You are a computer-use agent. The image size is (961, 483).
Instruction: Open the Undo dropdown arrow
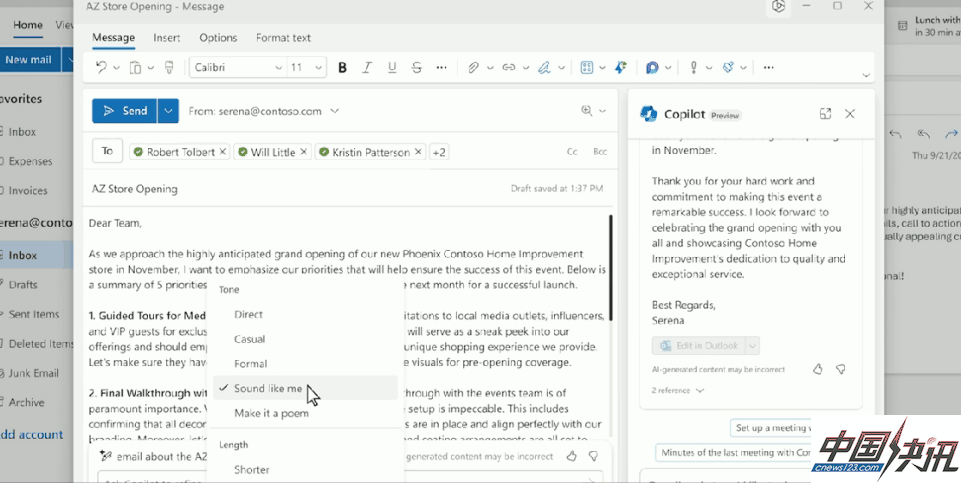(116, 67)
